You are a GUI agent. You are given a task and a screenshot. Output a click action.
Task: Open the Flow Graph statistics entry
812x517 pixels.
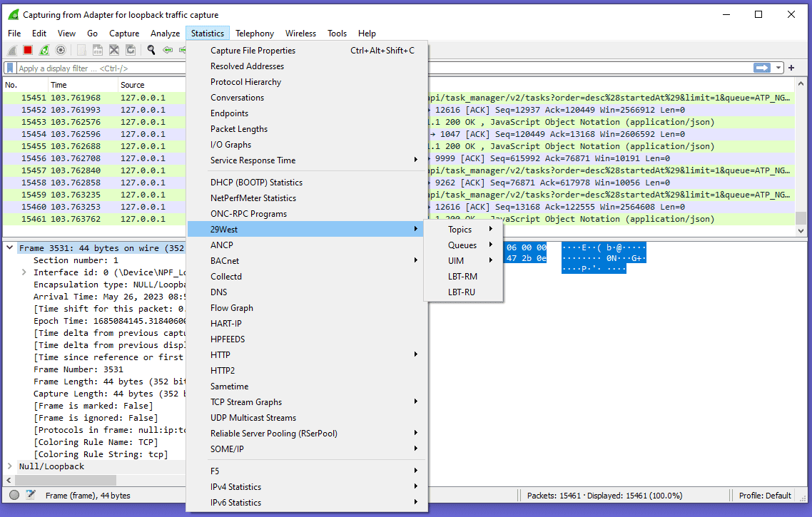tap(232, 308)
